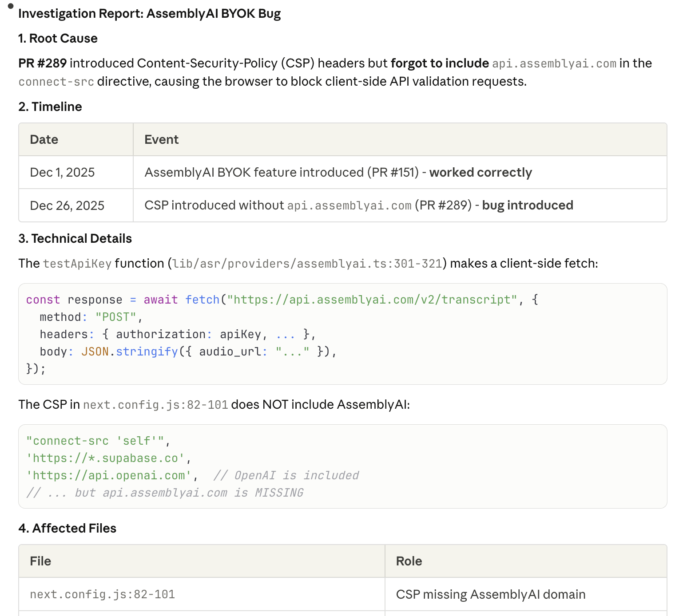This screenshot has height=616, width=683.
Task: Click the "Date" column header in Timeline table
Action: (x=44, y=140)
